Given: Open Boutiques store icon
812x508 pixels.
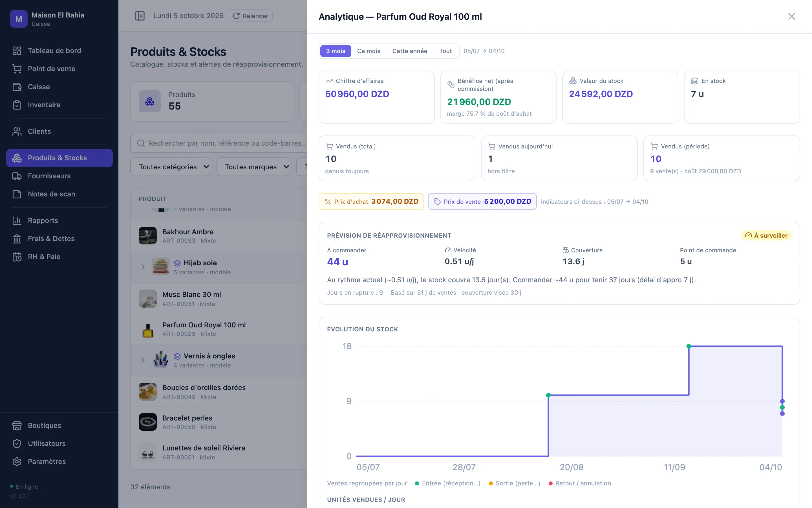Looking at the screenshot, I should pyautogui.click(x=17, y=425).
